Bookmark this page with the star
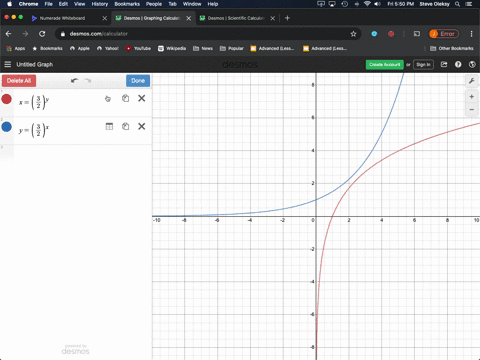The height and width of the screenshot is (360, 480). point(353,34)
